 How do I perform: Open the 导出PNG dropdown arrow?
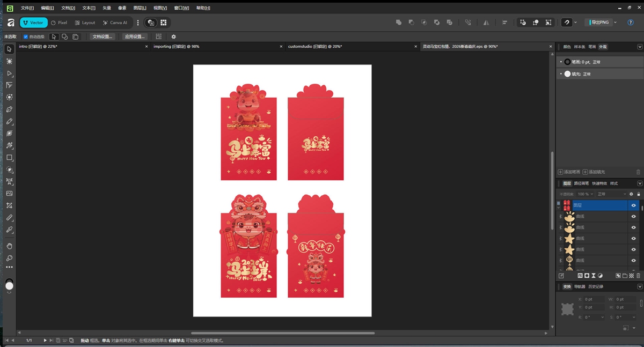click(x=615, y=23)
